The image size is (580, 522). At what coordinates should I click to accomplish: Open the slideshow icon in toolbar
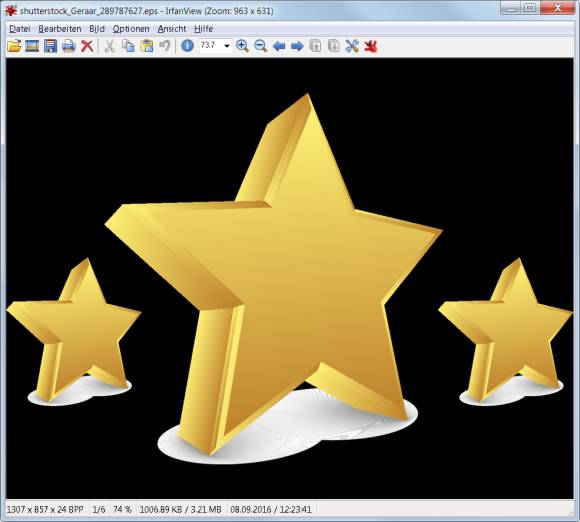click(x=32, y=46)
